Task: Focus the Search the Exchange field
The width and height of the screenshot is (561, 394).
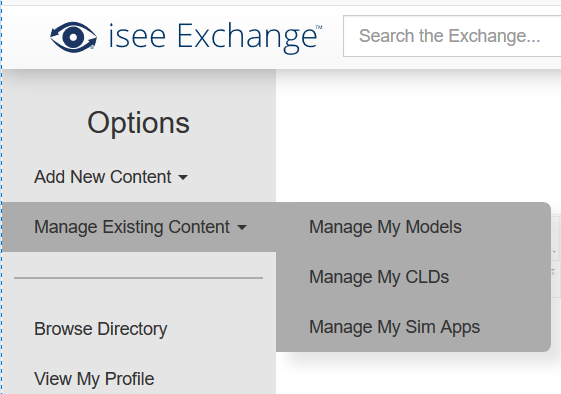Action: (x=452, y=36)
